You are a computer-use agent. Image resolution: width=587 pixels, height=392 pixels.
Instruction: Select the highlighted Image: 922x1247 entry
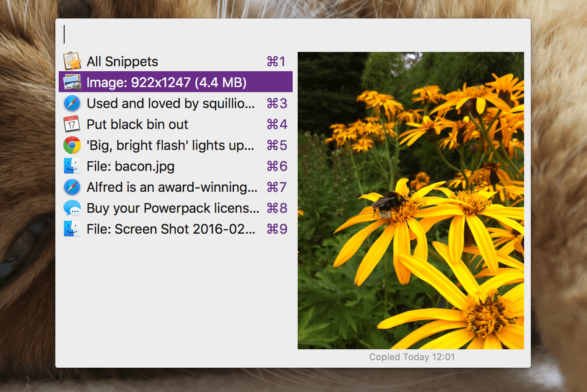166,82
